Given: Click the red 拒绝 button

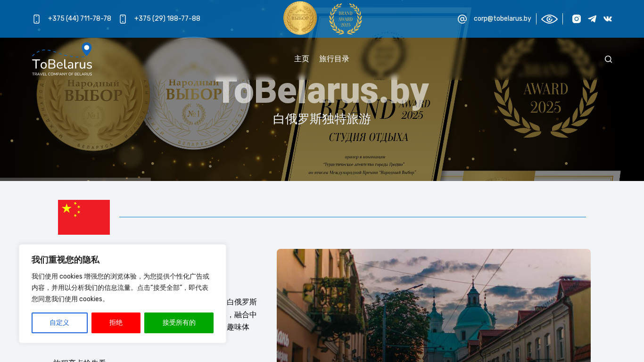Looking at the screenshot, I should 116,323.
